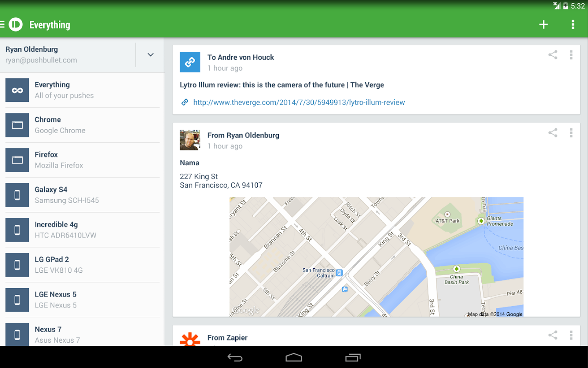
Task: Share the push from Ryan Oldenburg
Action: click(x=553, y=132)
